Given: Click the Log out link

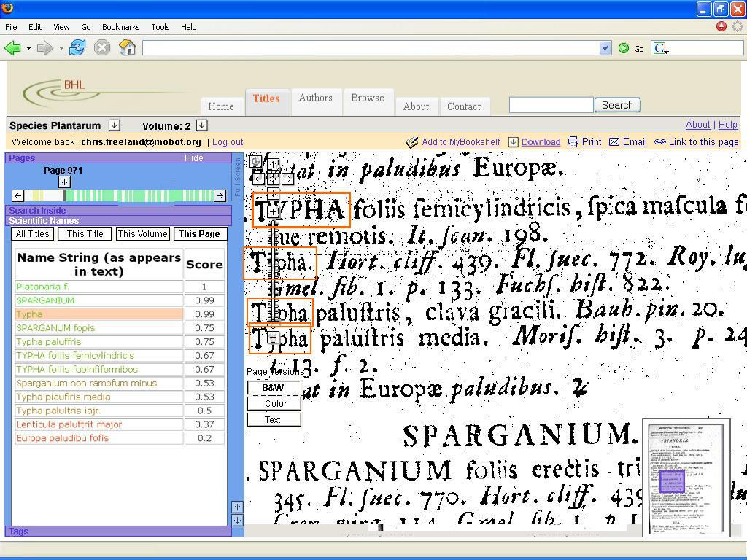Looking at the screenshot, I should 228,142.
